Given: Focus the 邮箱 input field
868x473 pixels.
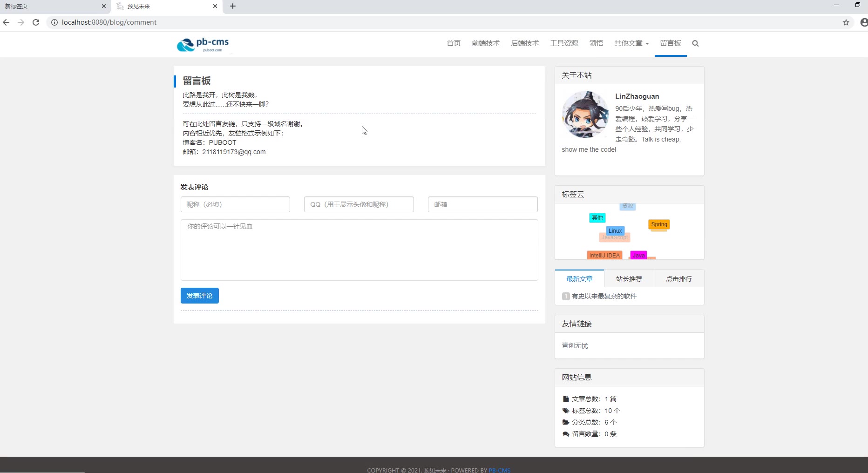Looking at the screenshot, I should pos(483,204).
